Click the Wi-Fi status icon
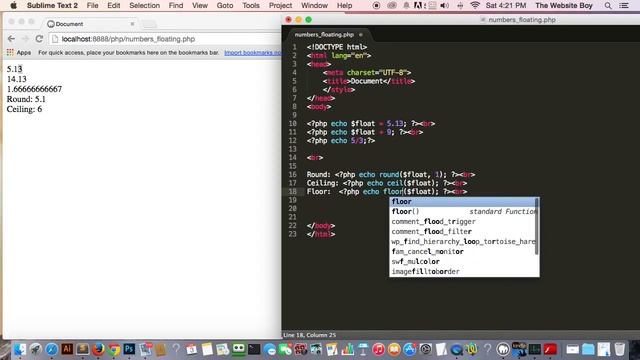 475,5
